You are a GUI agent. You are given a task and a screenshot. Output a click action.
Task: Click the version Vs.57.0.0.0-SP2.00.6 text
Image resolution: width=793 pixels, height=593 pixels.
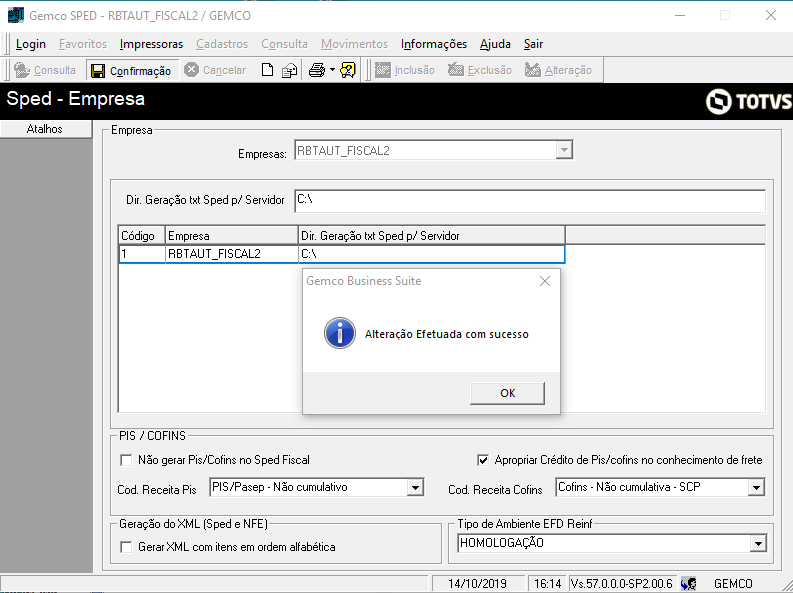click(622, 584)
